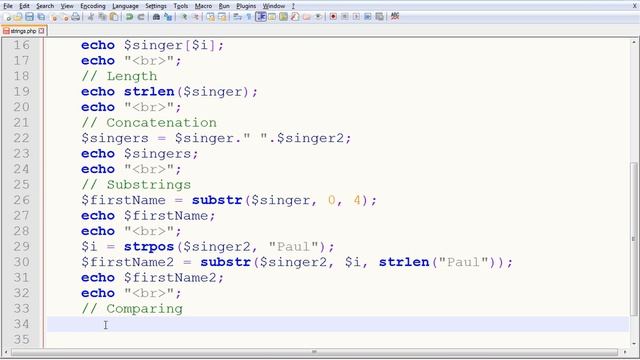Toggle the highlighted indent guide button
The height and width of the screenshot is (360, 640).
(x=260, y=17)
